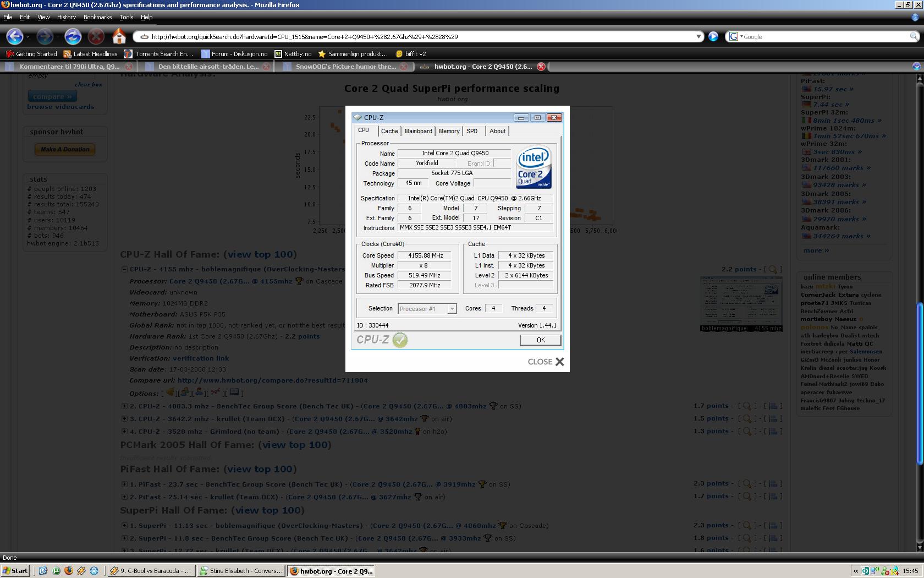Open the Forum - Diskusjon.no bookmark
This screenshot has width=924, height=578.
coord(234,54)
